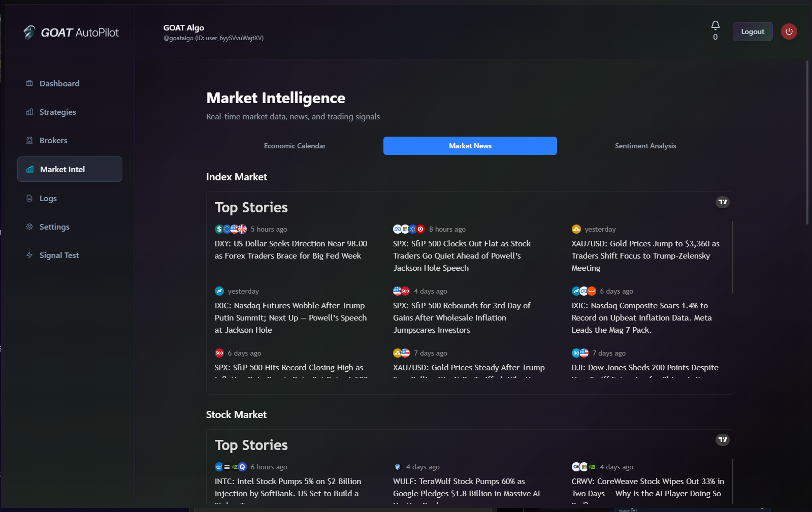Click the main page vertical scrollbar
This screenshot has width=812, height=512.
click(x=807, y=143)
